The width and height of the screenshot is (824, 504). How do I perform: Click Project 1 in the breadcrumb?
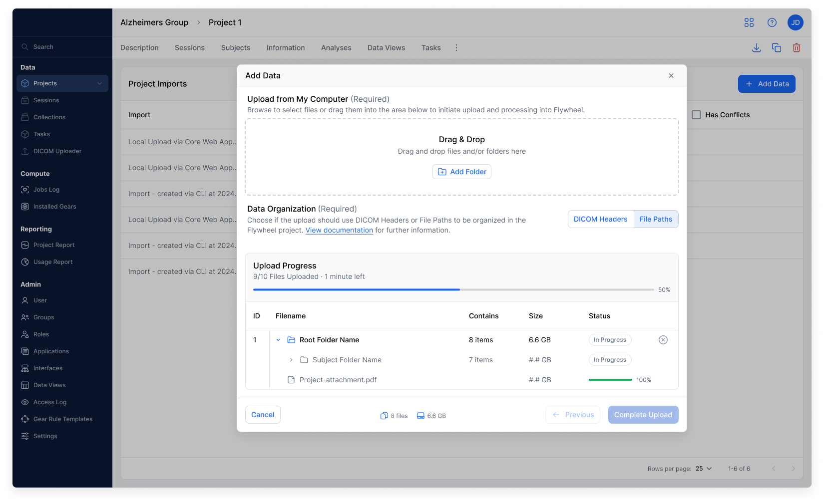point(225,22)
